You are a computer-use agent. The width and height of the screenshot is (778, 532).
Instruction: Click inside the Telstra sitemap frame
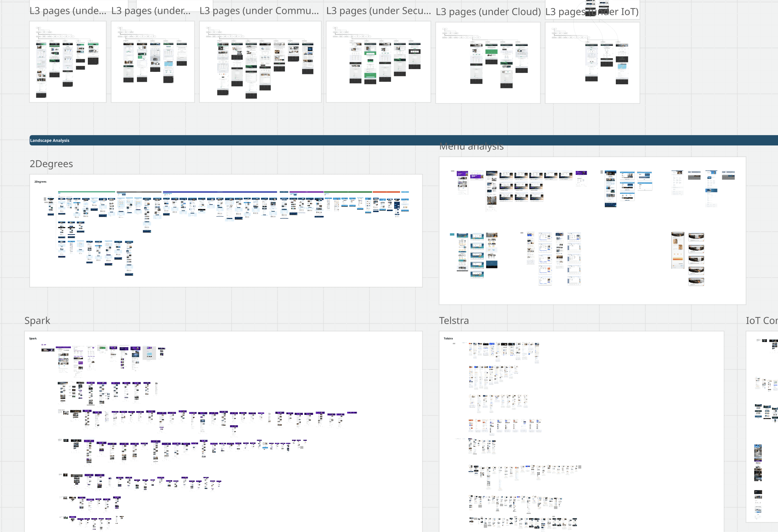point(581,431)
